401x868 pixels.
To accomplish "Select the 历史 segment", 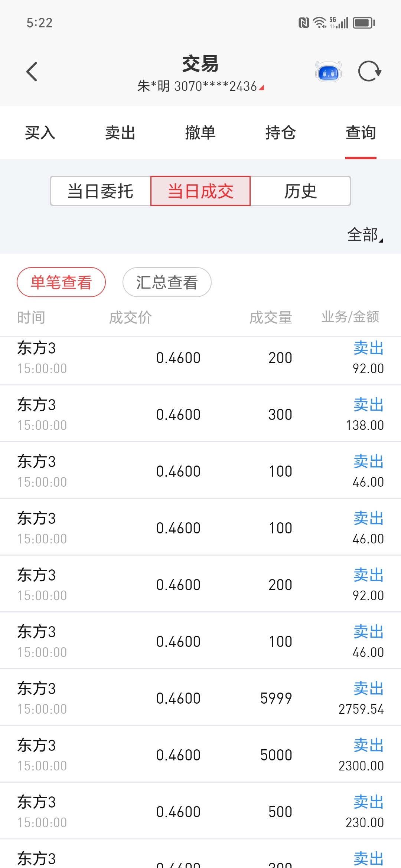I will [x=300, y=191].
